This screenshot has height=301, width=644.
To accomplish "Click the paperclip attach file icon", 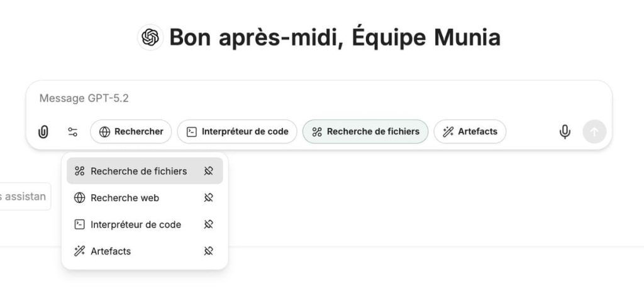I will point(43,132).
